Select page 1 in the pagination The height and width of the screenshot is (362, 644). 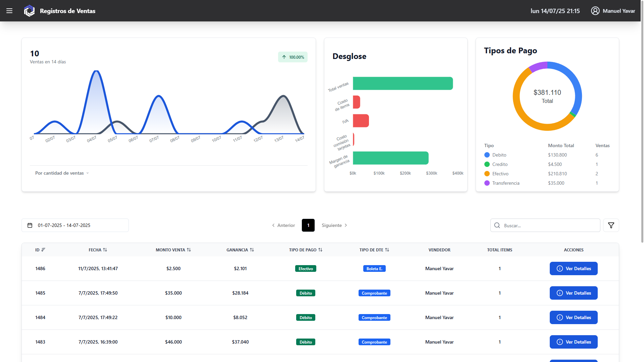[308, 225]
